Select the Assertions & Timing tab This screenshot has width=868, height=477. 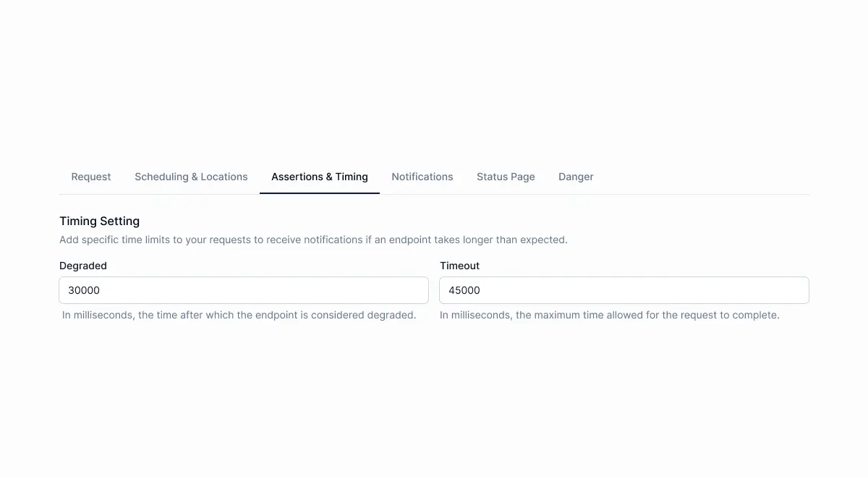[x=320, y=177]
